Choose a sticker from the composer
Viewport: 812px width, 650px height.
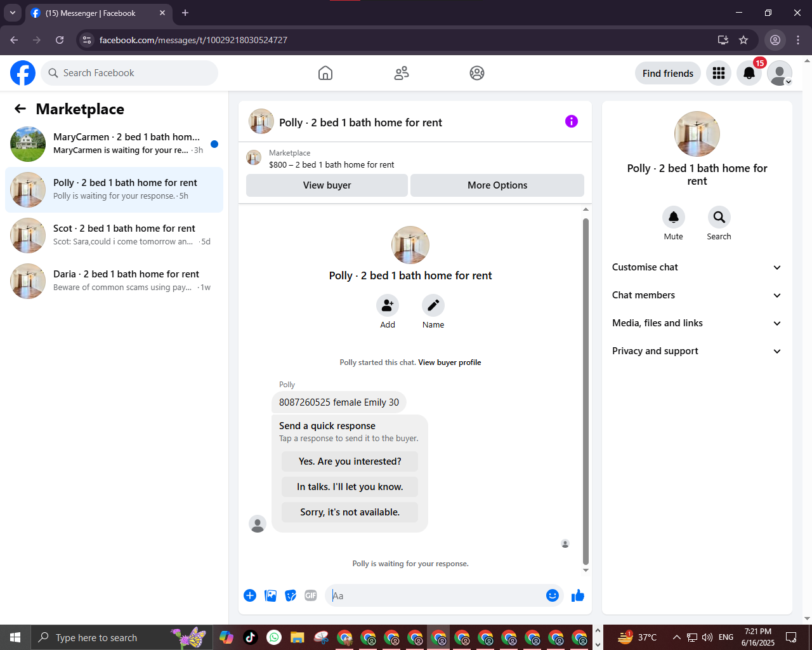coord(291,595)
